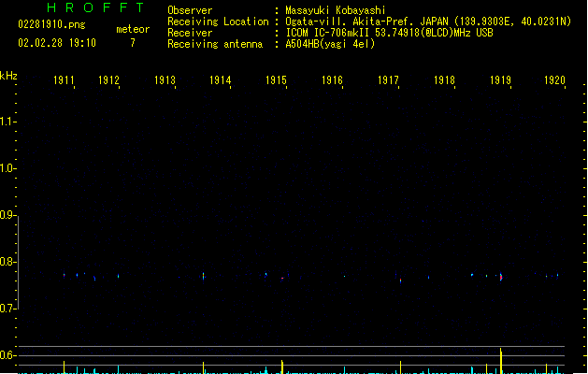The height and width of the screenshot is (374, 588).
Task: Click the tallest yellow intensity spike at 1919
Action: [501, 361]
